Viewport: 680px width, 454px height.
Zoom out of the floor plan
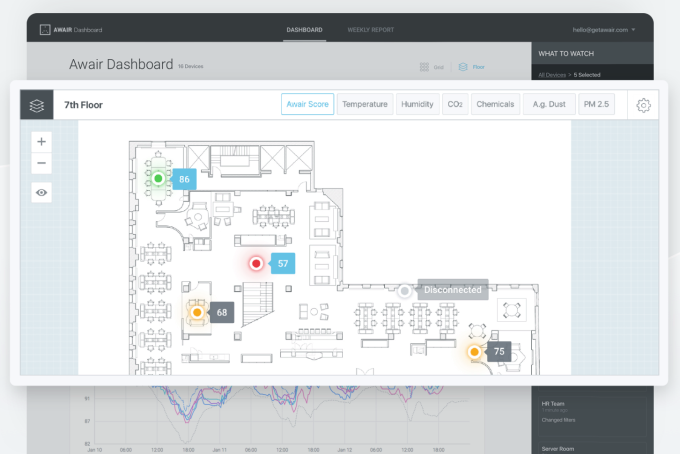point(41,163)
